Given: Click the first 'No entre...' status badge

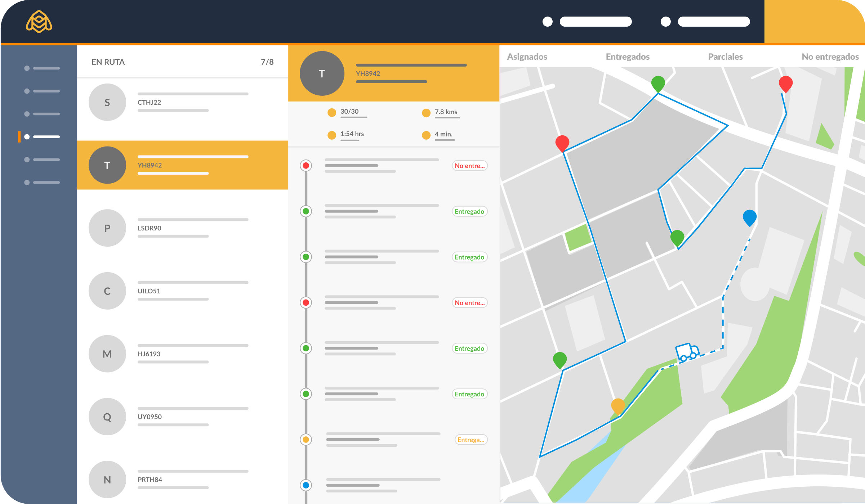Looking at the screenshot, I should [x=470, y=166].
